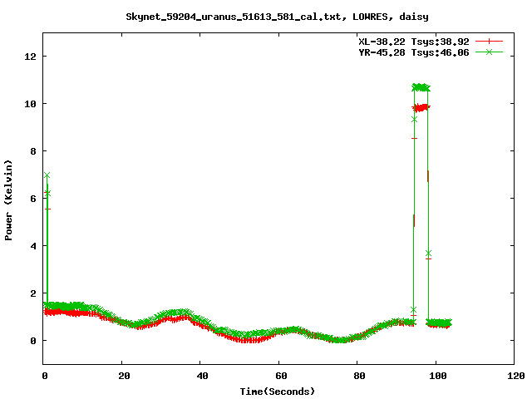This screenshot has height=399, width=532.
Task: Click the y-axis tick label 8
Action: 33,151
